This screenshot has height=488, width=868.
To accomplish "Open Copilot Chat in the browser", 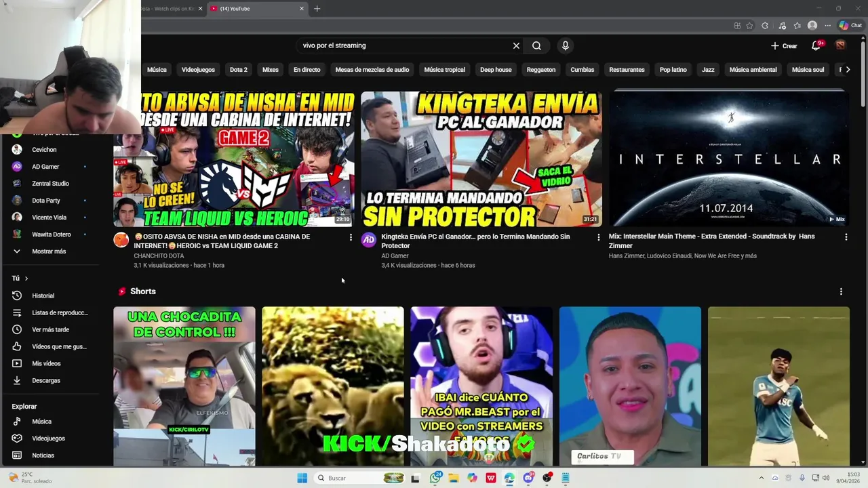I will coord(850,26).
